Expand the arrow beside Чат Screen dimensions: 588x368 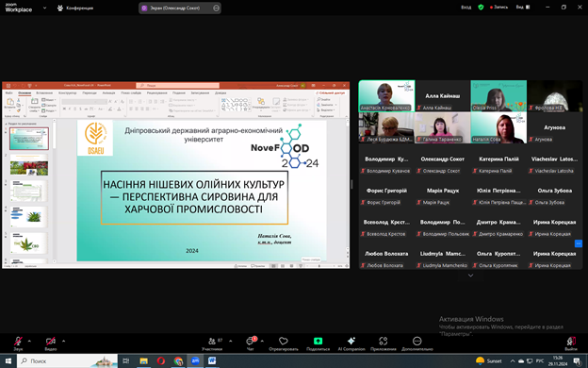click(262, 341)
